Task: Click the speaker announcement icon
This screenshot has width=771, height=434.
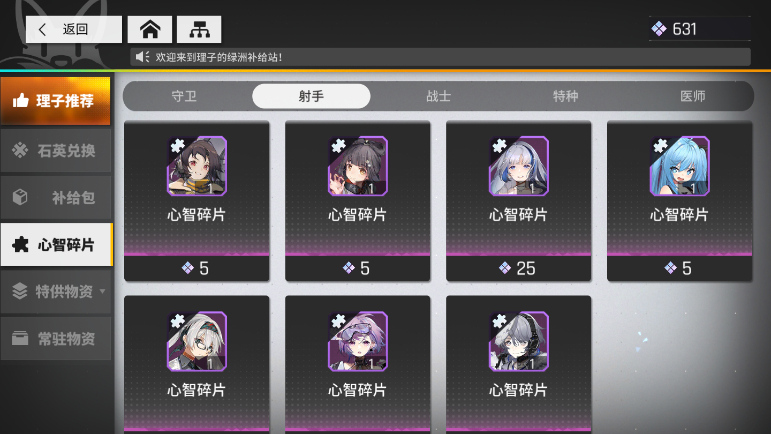Action: tap(142, 57)
